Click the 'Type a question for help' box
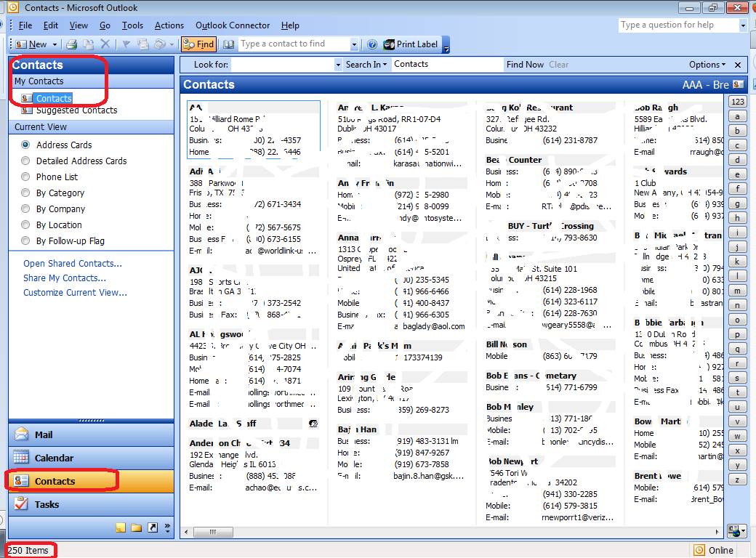The image size is (756, 558). pyautogui.click(x=679, y=25)
